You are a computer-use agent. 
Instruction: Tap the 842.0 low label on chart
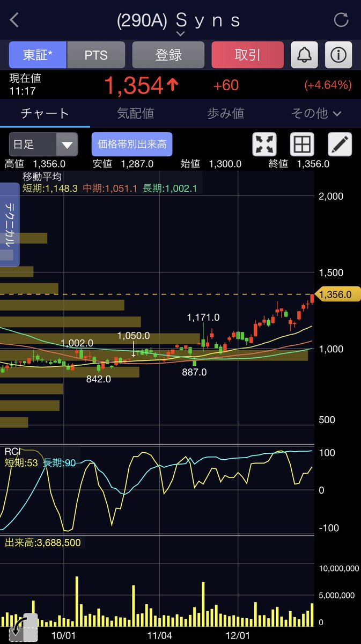coord(99,379)
